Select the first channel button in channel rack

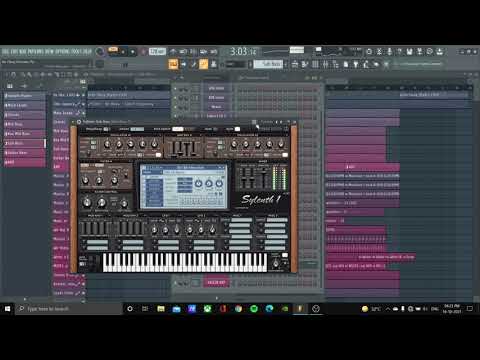coord(216,88)
